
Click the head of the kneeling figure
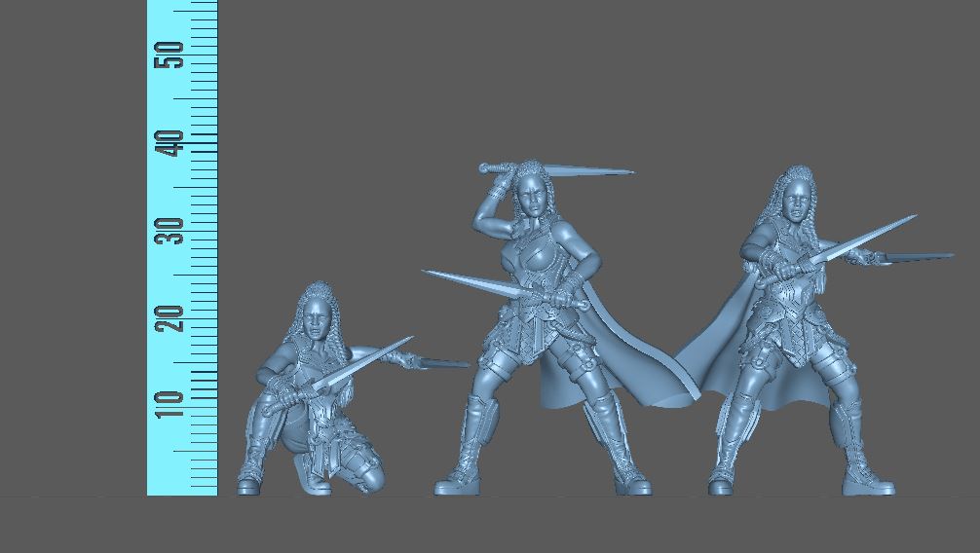(317, 313)
